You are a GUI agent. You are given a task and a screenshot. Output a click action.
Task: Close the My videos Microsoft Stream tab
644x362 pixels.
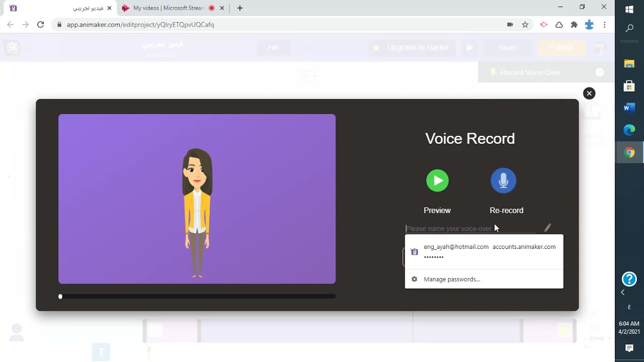pyautogui.click(x=222, y=8)
